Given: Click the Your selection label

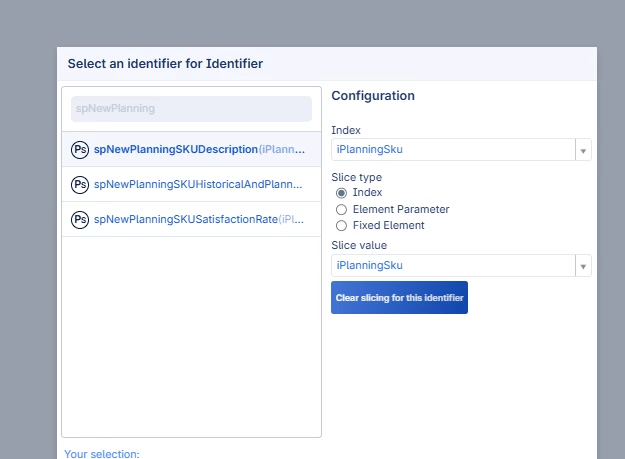Looking at the screenshot, I should (102, 454).
